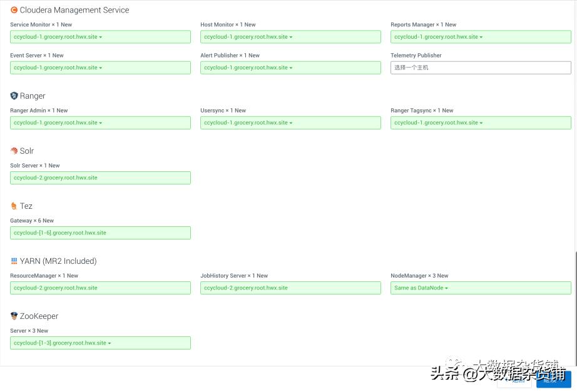Click the 'ZooKeeper' section heading

[39, 316]
